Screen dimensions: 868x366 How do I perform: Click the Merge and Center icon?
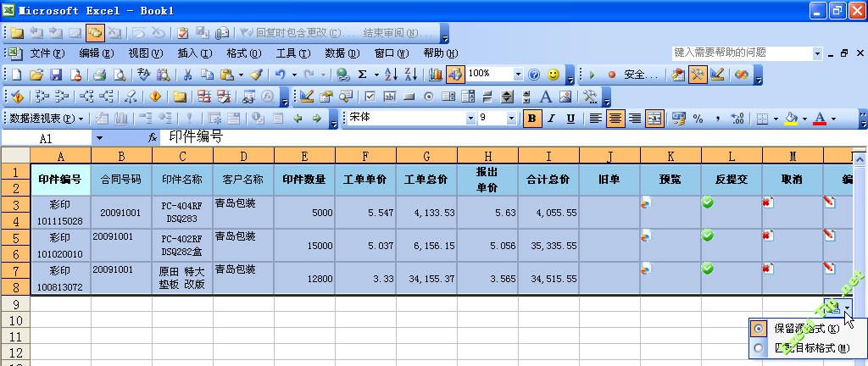654,119
